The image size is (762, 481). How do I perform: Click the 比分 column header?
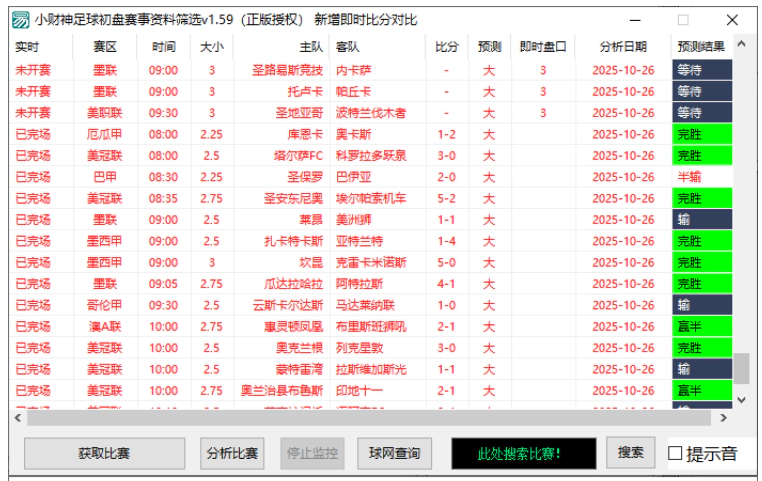pyautogui.click(x=447, y=46)
